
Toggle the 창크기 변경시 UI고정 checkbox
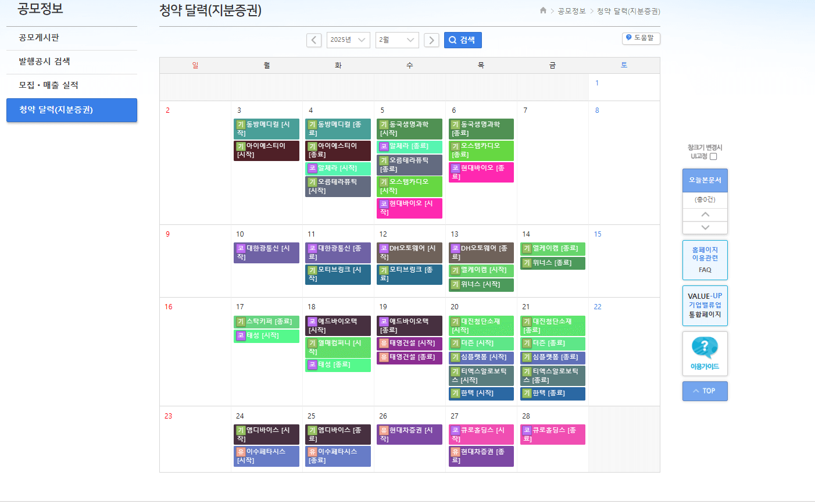coord(713,156)
